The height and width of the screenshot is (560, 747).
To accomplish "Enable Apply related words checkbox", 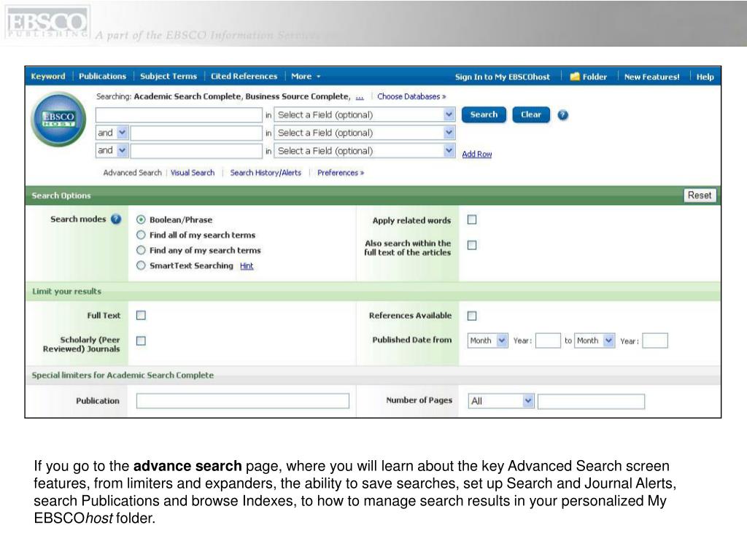I will coord(472,219).
